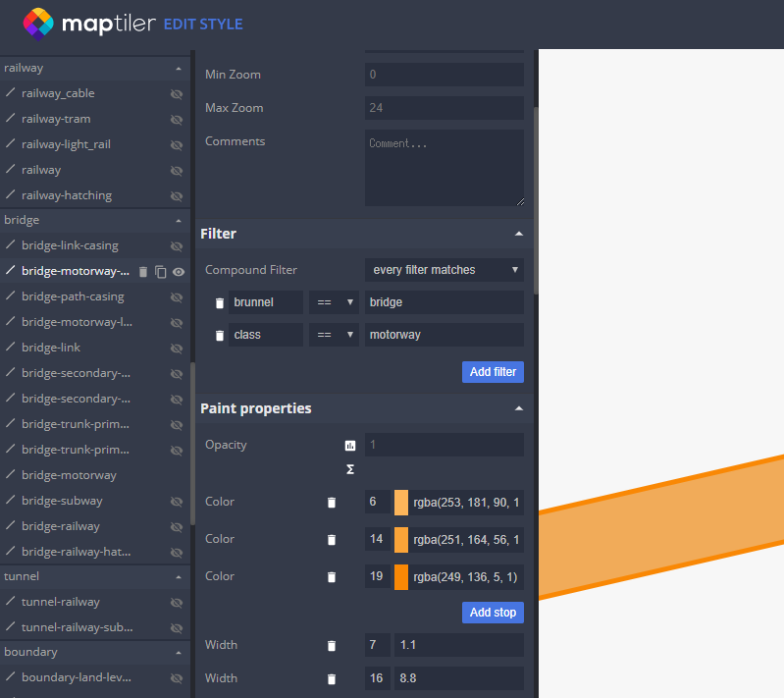Click the Add filter button

pos(493,372)
